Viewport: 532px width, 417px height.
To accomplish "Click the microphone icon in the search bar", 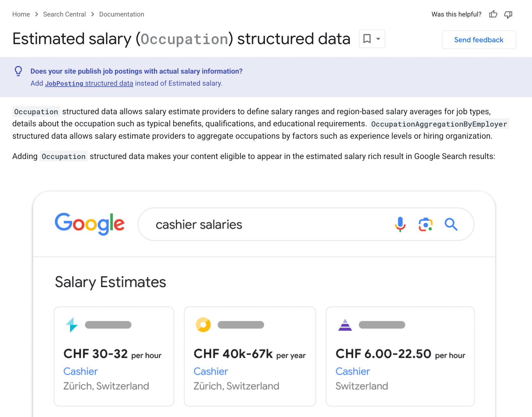I will point(400,224).
